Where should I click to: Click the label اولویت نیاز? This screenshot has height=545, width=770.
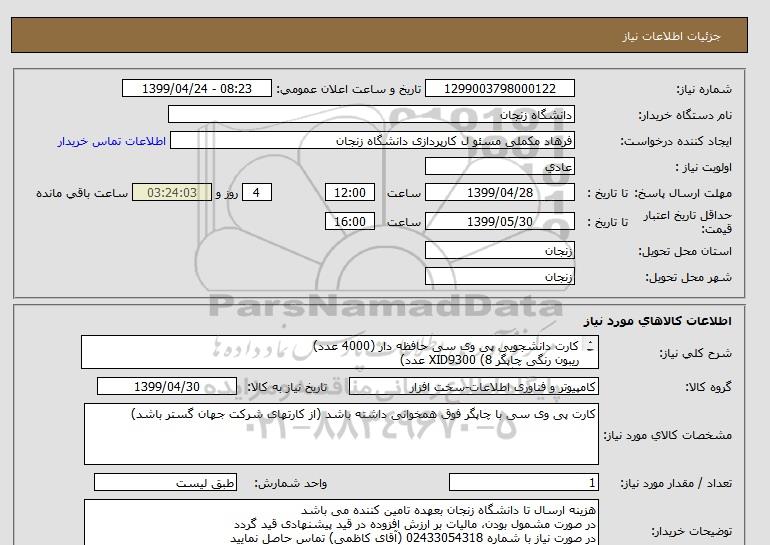point(703,167)
